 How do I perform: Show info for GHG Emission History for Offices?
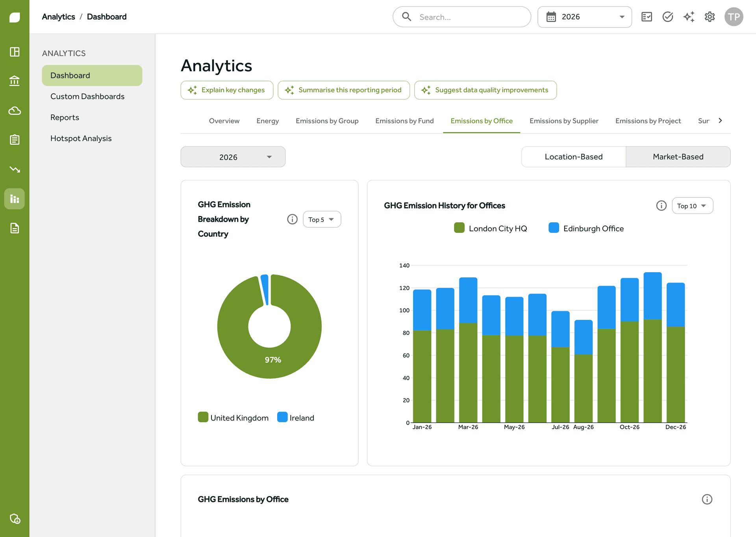(661, 205)
